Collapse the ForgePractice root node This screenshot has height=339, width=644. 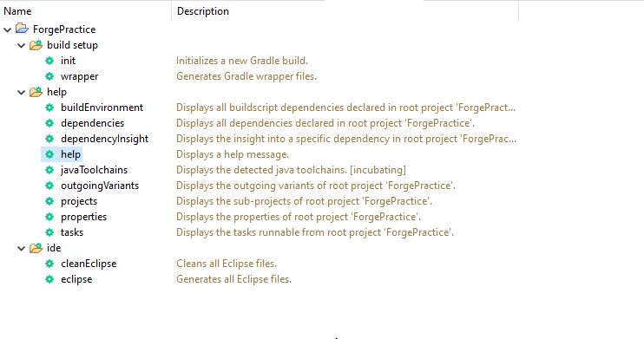tap(8, 29)
